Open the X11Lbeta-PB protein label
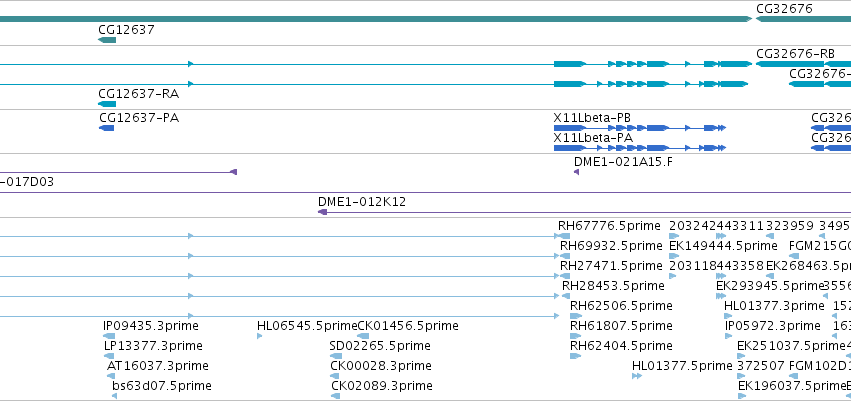 (x=592, y=118)
